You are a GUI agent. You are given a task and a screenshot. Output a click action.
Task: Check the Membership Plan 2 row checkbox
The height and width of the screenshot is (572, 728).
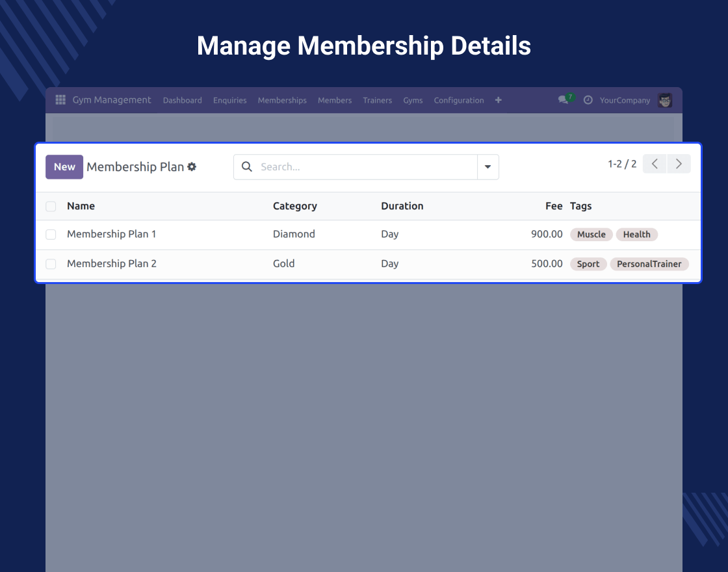[x=51, y=264]
